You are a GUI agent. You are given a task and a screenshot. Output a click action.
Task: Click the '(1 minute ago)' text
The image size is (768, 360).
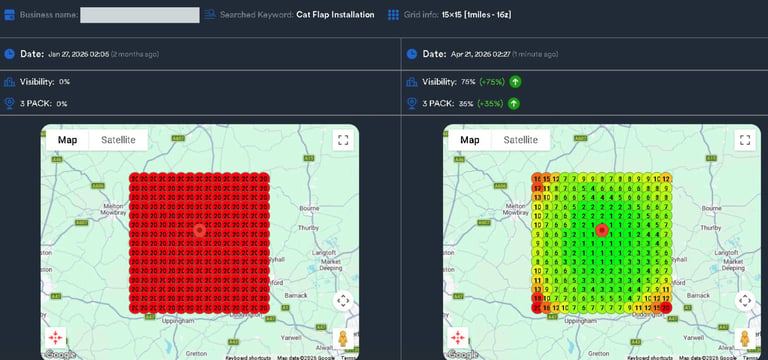click(x=535, y=54)
